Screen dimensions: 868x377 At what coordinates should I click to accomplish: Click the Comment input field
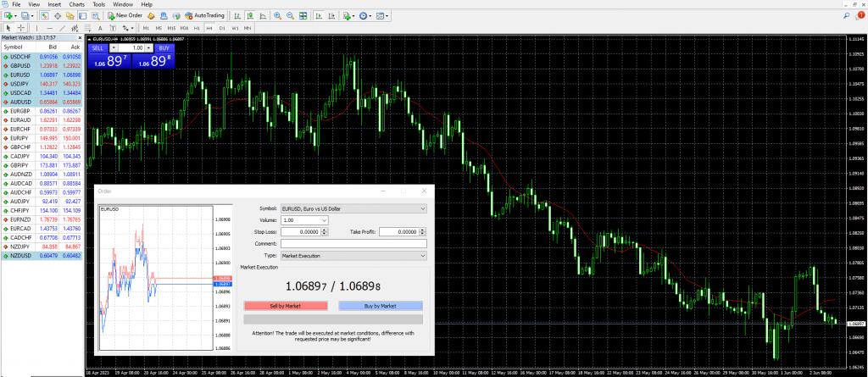(353, 243)
